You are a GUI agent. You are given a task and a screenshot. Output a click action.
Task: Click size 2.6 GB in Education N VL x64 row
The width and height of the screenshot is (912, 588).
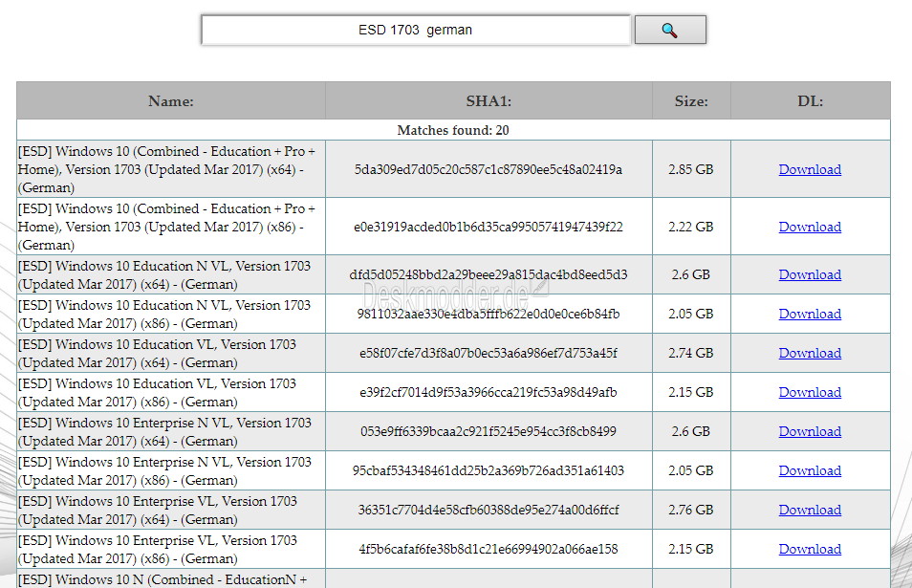click(x=691, y=274)
